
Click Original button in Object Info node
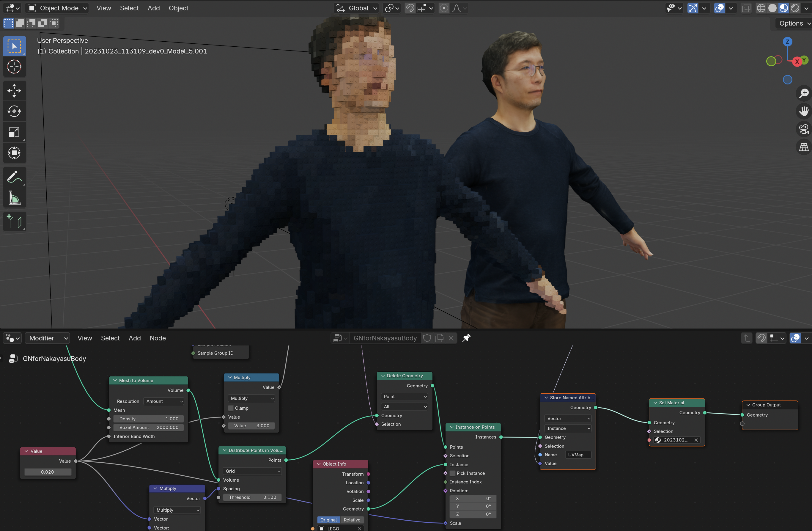(x=328, y=520)
